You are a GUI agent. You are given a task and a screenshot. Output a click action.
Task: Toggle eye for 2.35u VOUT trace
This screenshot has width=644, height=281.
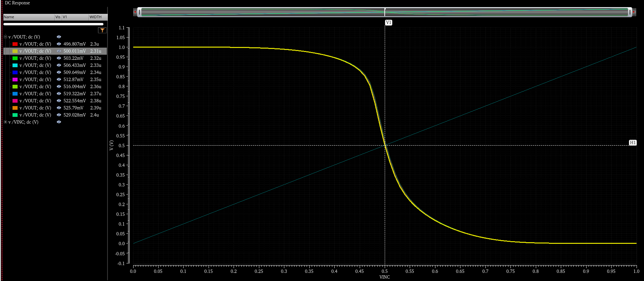[x=59, y=79]
